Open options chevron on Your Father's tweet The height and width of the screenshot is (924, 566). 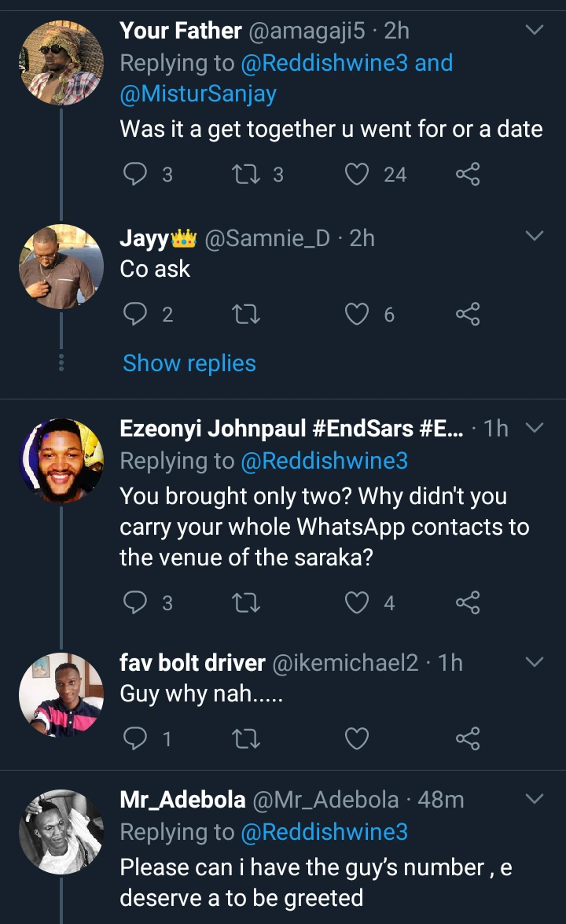coord(534,31)
